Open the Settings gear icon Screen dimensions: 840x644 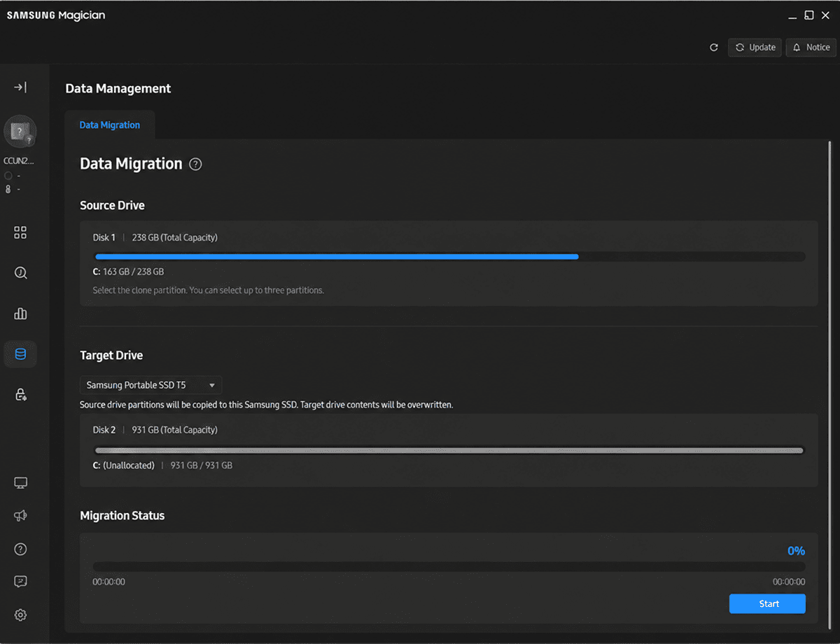pyautogui.click(x=20, y=615)
